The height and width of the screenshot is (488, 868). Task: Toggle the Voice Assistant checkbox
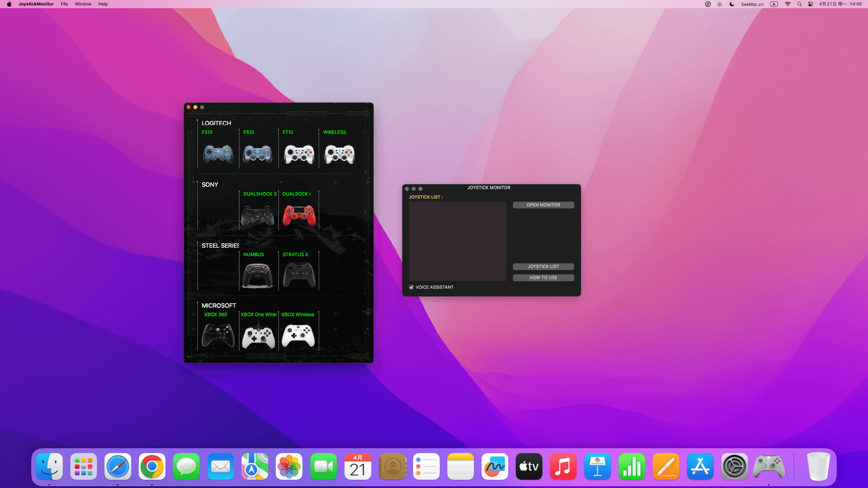coord(411,287)
